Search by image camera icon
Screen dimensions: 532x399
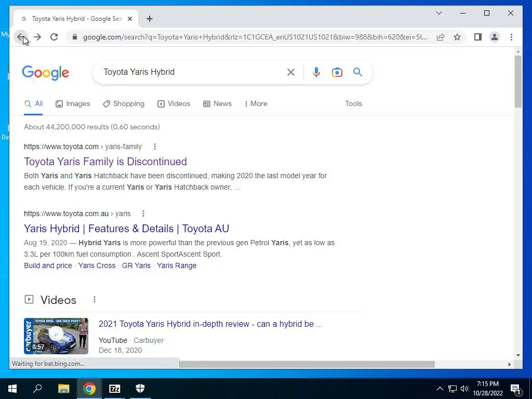point(337,72)
